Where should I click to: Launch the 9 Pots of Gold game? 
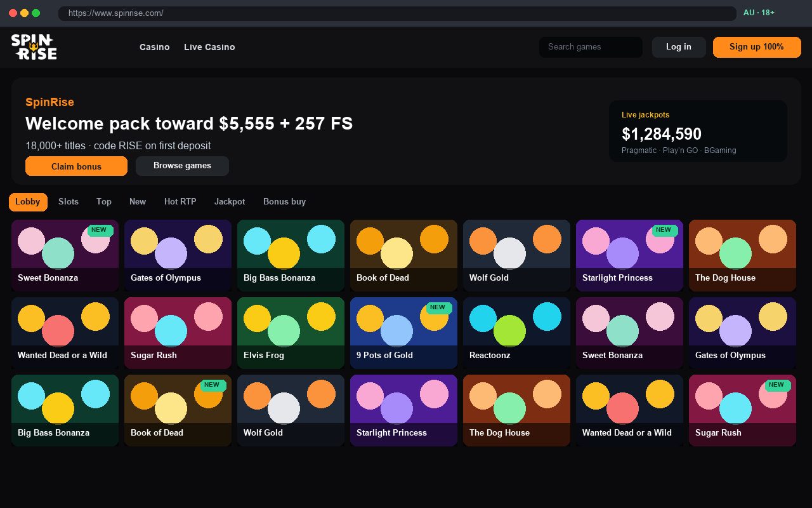(403, 333)
